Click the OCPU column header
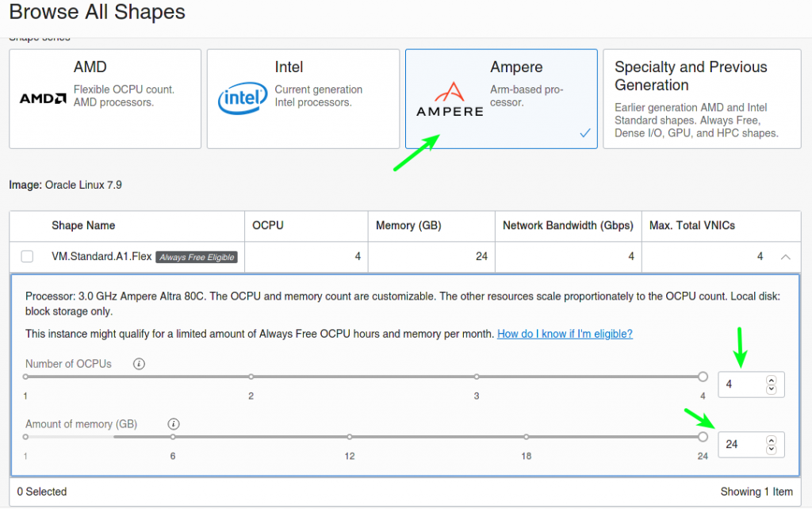The height and width of the screenshot is (509, 812). click(268, 225)
